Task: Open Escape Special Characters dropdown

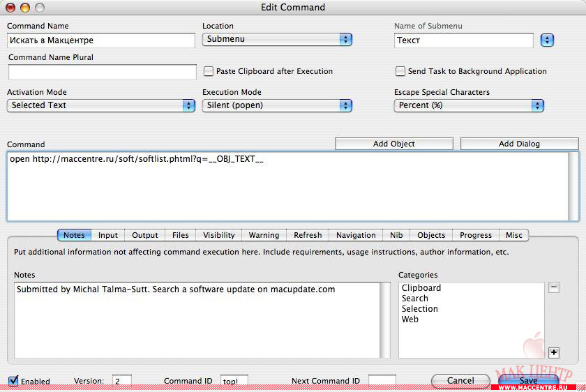Action: point(469,105)
